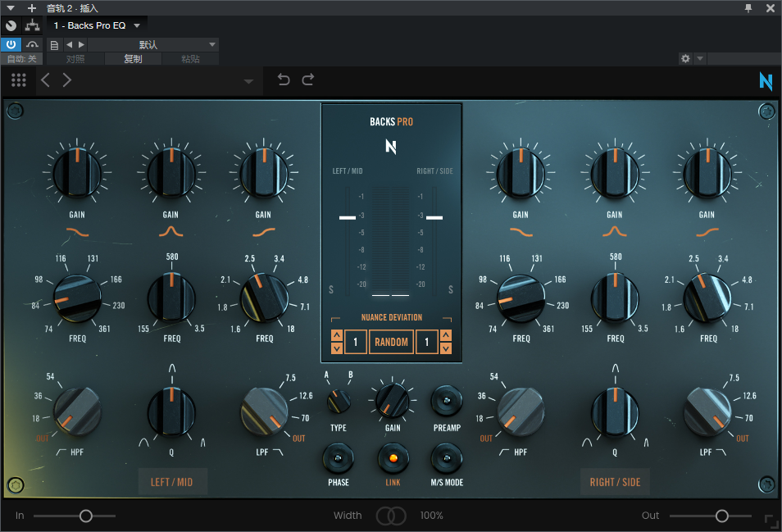Click the sidechain icon next to power
782x532 pixels.
32,44
